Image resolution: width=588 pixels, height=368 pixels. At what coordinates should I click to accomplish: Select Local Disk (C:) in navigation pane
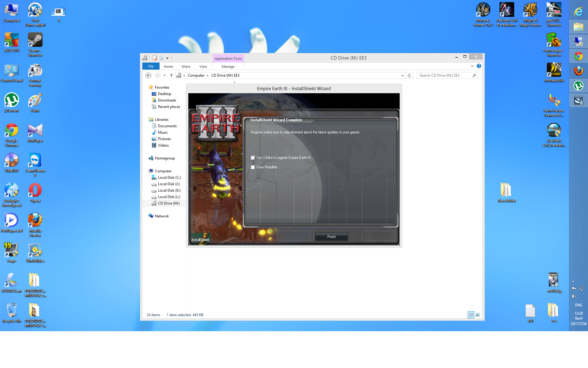click(x=169, y=178)
